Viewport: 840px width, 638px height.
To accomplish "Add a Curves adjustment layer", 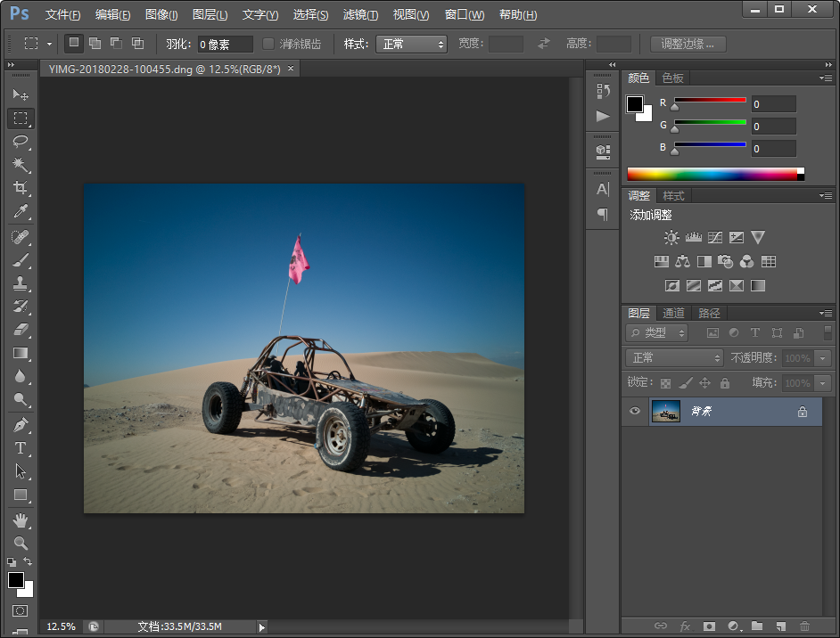I will [x=714, y=237].
